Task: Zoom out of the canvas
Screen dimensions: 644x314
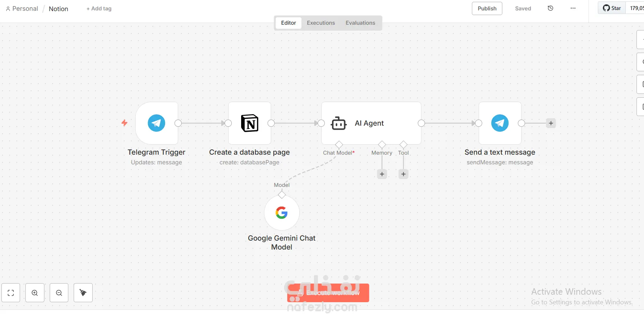Action: pos(59,293)
